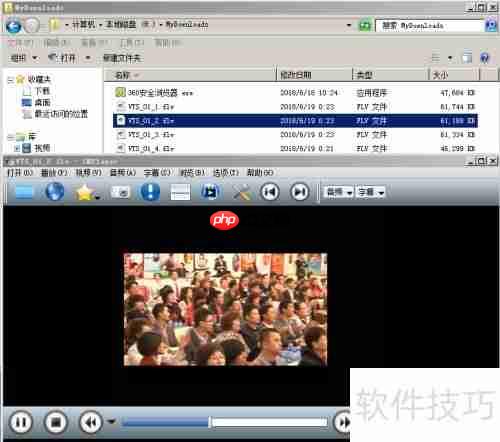Click the open file icon in player toolbar

pos(24,192)
